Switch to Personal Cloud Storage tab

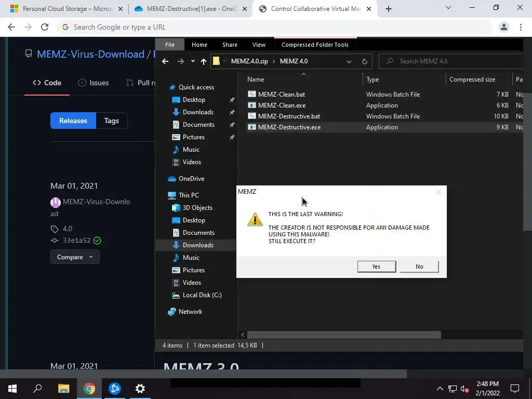coord(66,9)
